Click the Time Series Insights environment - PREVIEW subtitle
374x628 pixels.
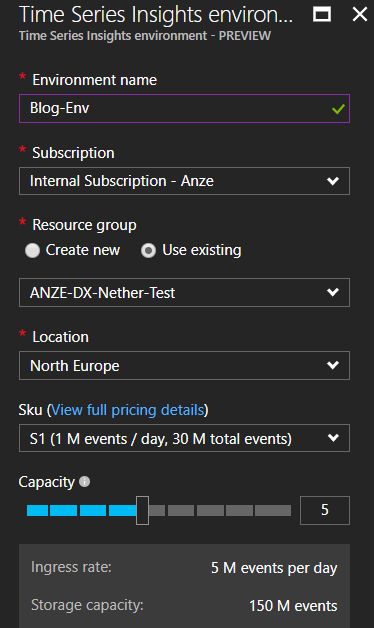[x=145, y=36]
